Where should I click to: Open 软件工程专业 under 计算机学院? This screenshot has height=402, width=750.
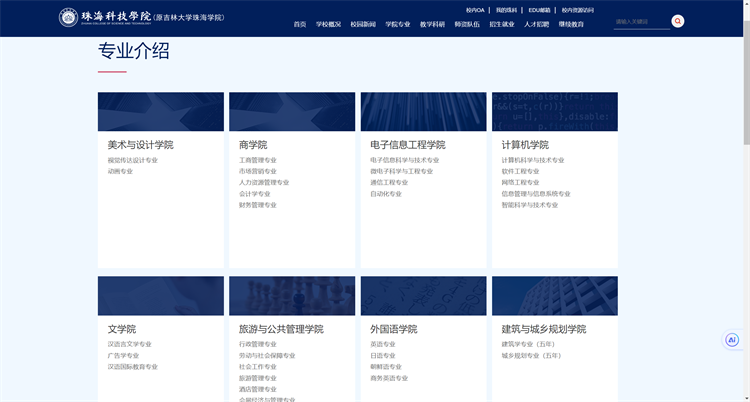coord(520,171)
